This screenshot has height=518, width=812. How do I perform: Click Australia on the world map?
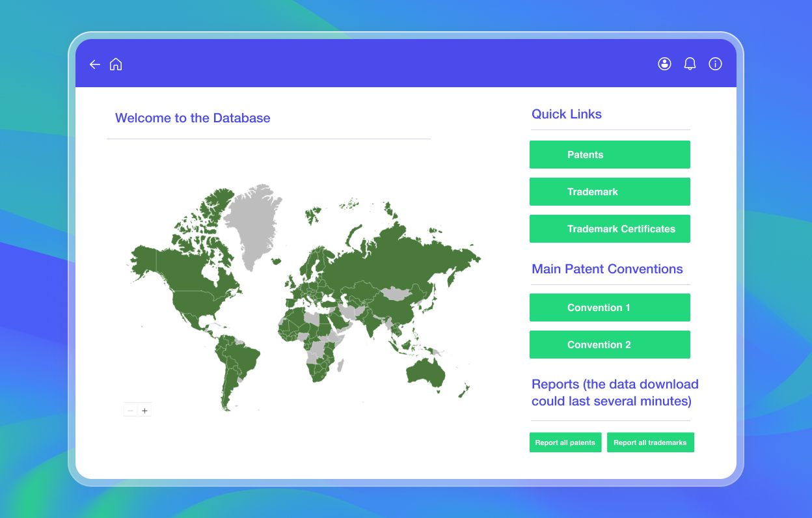426,371
